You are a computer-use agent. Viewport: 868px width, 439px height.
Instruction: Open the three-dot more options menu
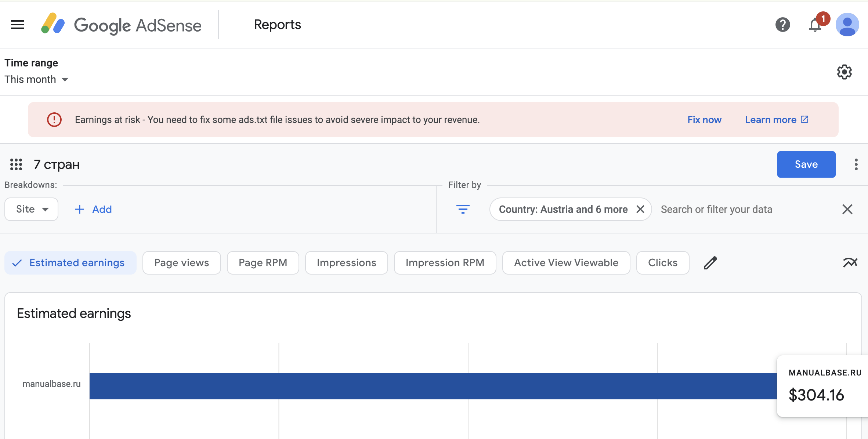pyautogui.click(x=856, y=164)
